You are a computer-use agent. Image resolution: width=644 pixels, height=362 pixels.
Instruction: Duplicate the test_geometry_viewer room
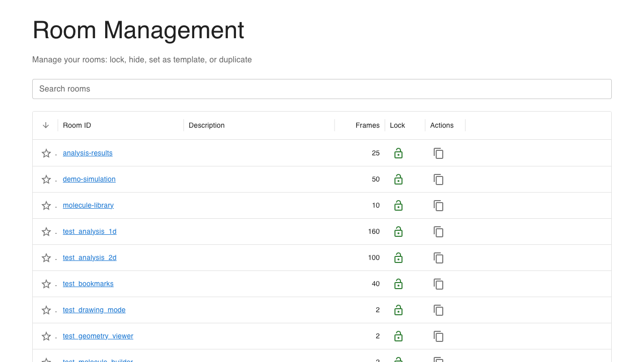[439, 336]
